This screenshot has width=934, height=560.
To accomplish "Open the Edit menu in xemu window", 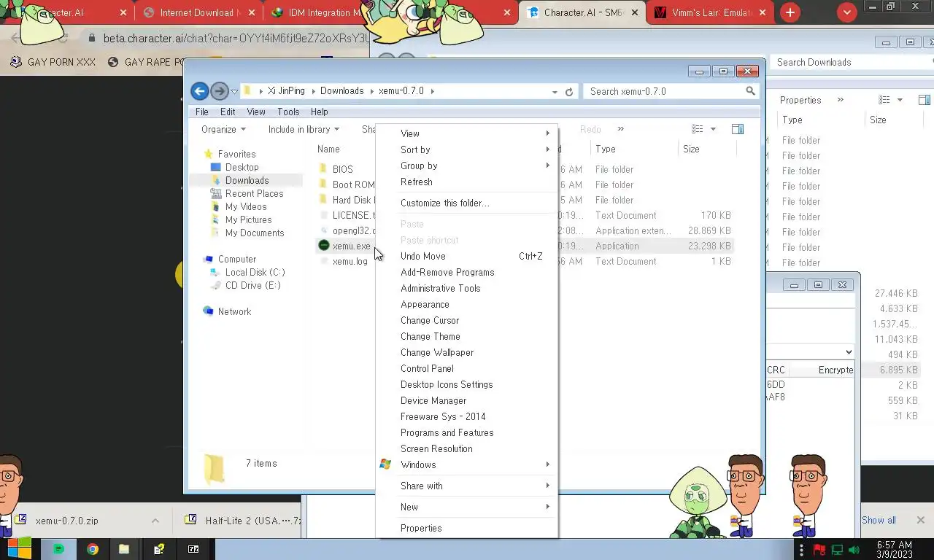I will [x=228, y=112].
